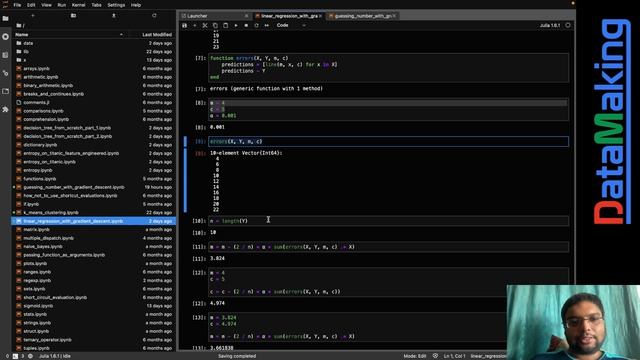The width and height of the screenshot is (640, 360).
Task: Click Mode: Edit in status bar
Action: [x=415, y=356]
